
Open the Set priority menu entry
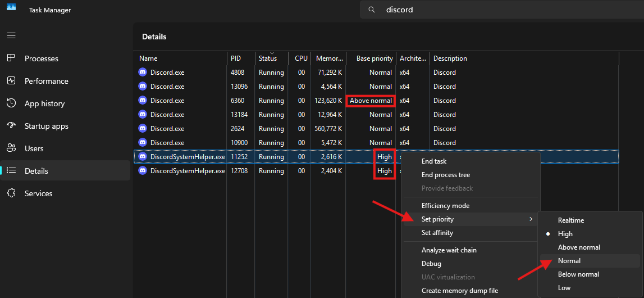point(471,219)
